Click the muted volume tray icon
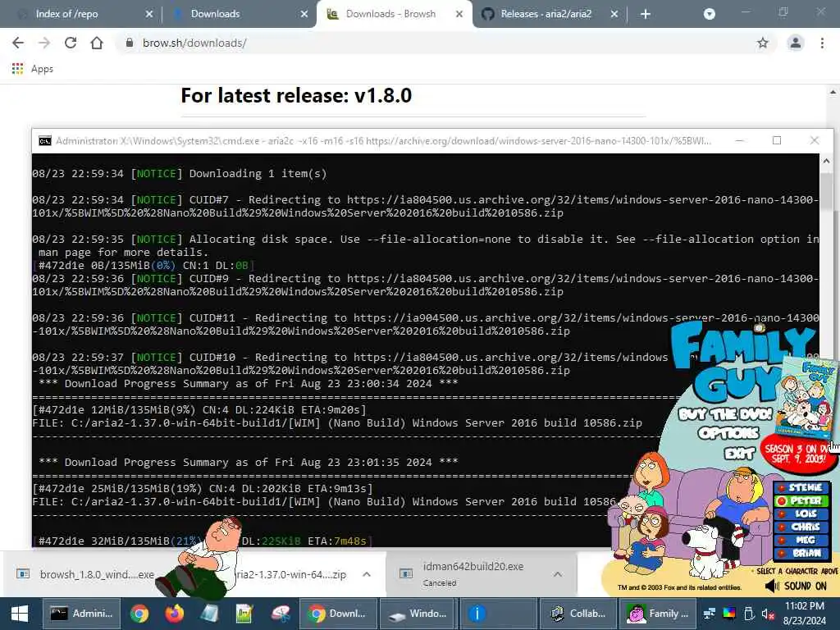The height and width of the screenshot is (630, 840). pos(768,614)
